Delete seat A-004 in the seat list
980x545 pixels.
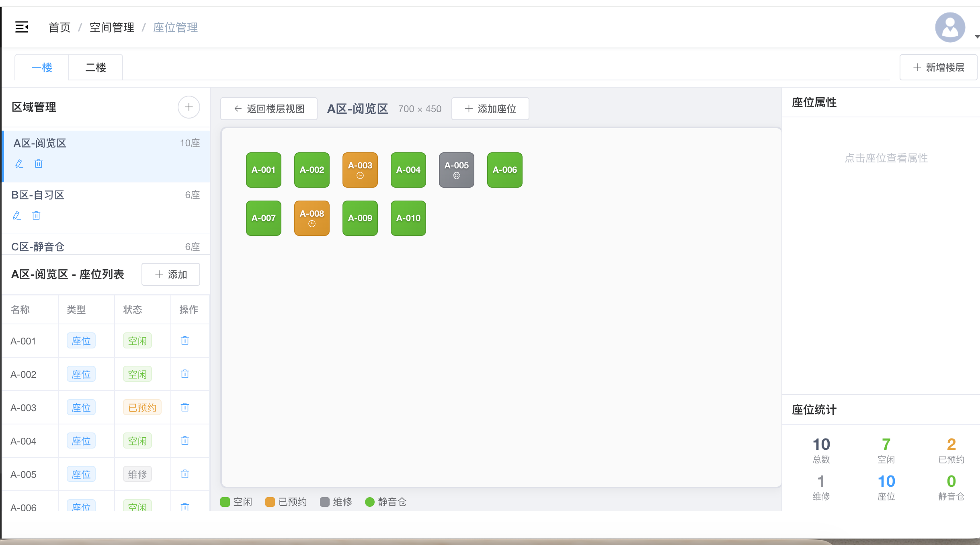point(185,441)
